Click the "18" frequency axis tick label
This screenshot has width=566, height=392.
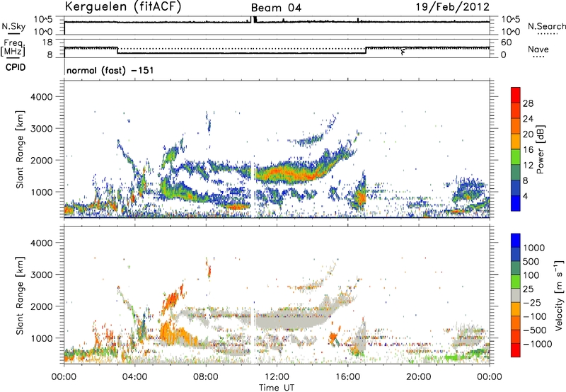pyautogui.click(x=47, y=42)
